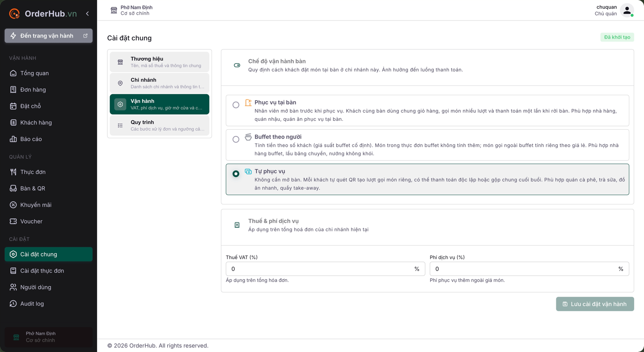Open Báo cáo chart icon
Viewport: 644px width, 352px height.
pos(13,139)
